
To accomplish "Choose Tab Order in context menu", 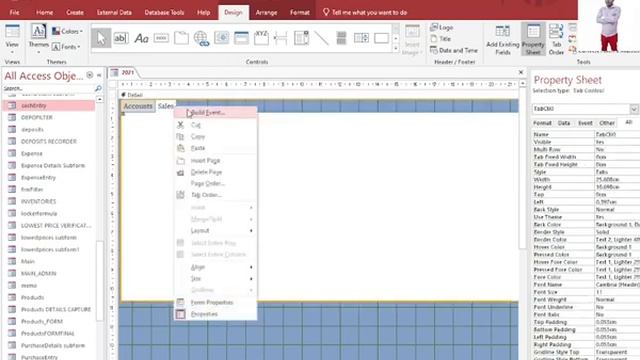I will tap(216, 195).
